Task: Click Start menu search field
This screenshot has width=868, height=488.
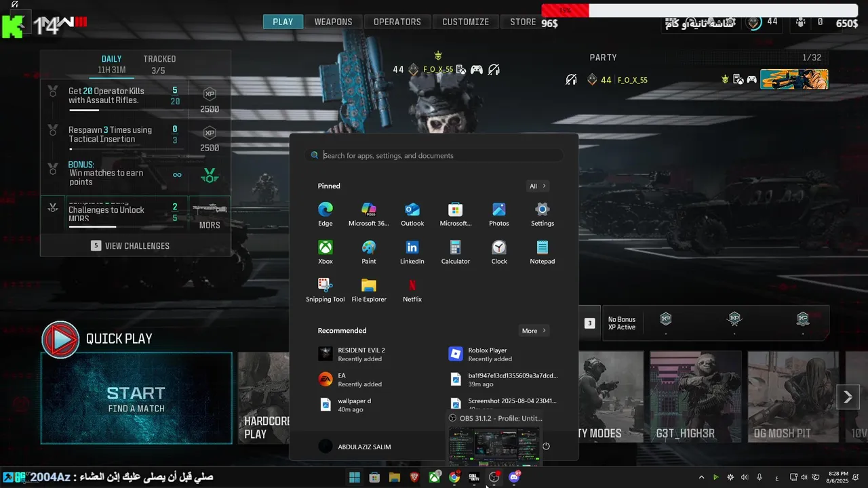Action: 434,155
